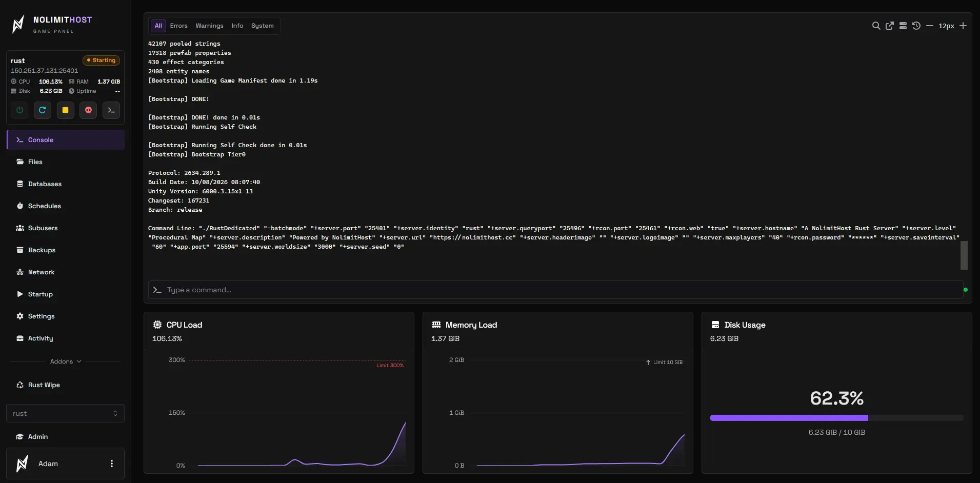The height and width of the screenshot is (483, 980).
Task: Filter console by Warnings
Action: pyautogui.click(x=209, y=26)
